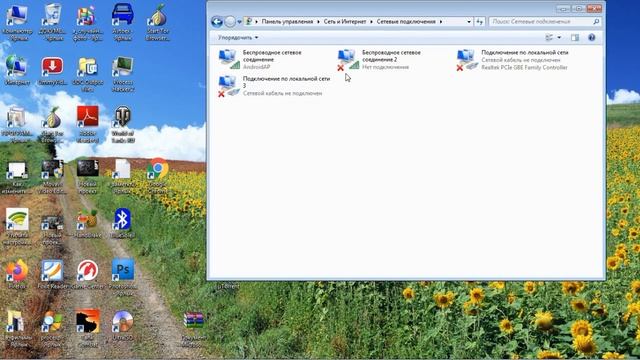Open Help with the question mark icon

591,38
